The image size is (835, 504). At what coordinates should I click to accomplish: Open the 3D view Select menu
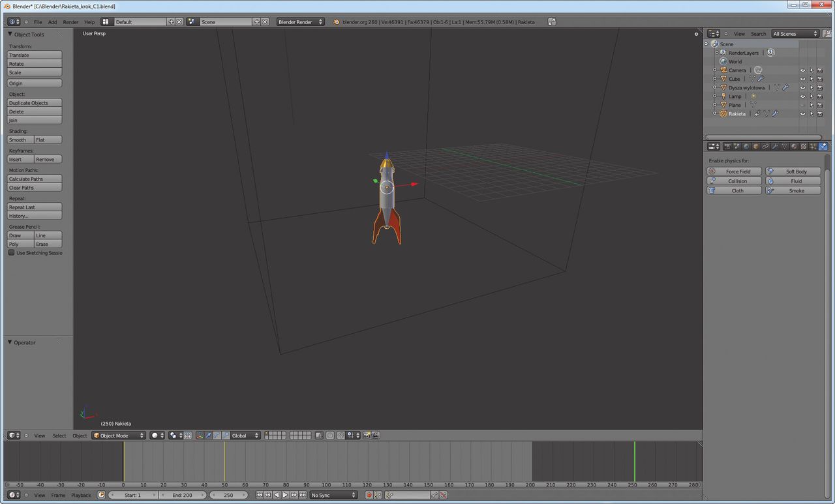coord(59,435)
